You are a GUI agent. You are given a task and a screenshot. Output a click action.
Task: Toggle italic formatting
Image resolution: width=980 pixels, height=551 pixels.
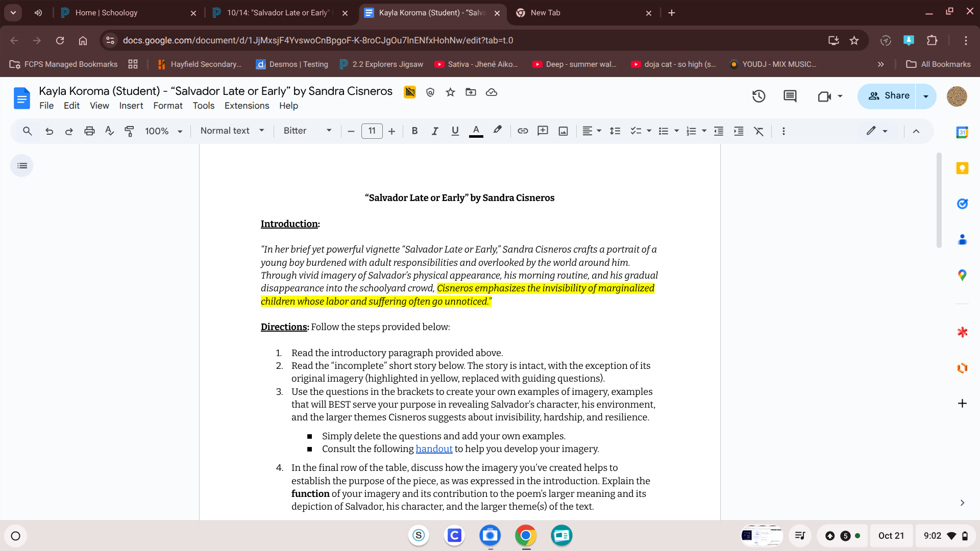(435, 131)
